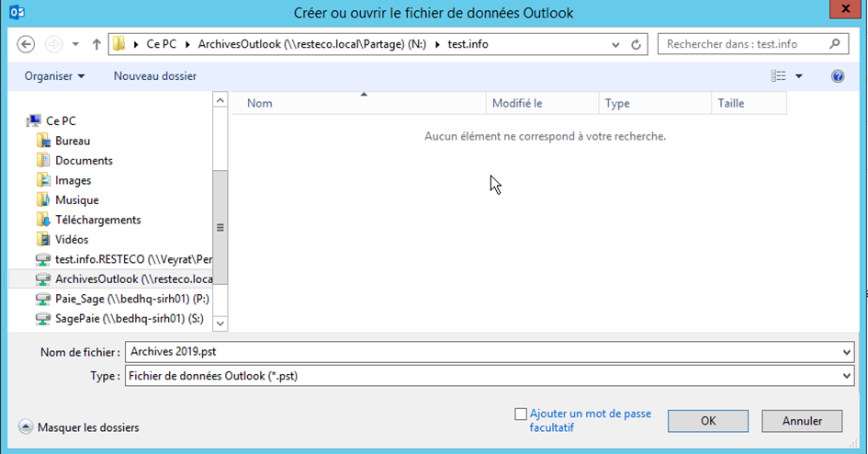Viewport: 868px width, 454px height.
Task: Click OK to confirm the file
Action: 708,421
